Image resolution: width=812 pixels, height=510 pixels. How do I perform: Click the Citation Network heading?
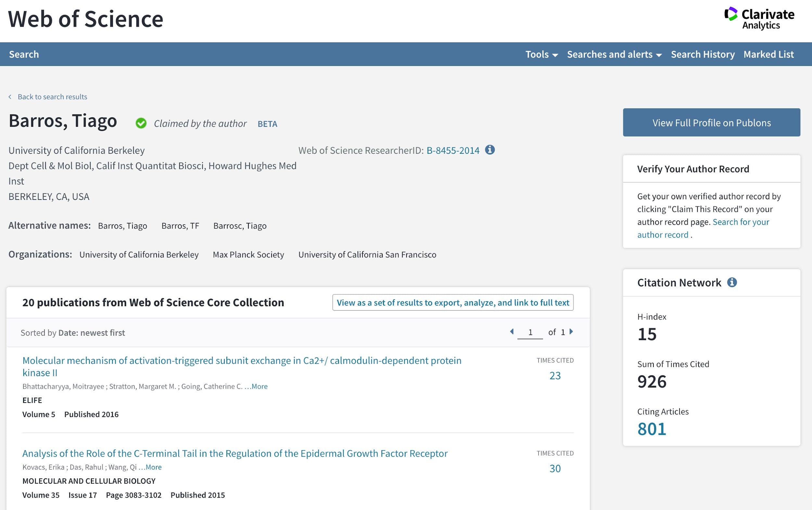click(x=679, y=283)
